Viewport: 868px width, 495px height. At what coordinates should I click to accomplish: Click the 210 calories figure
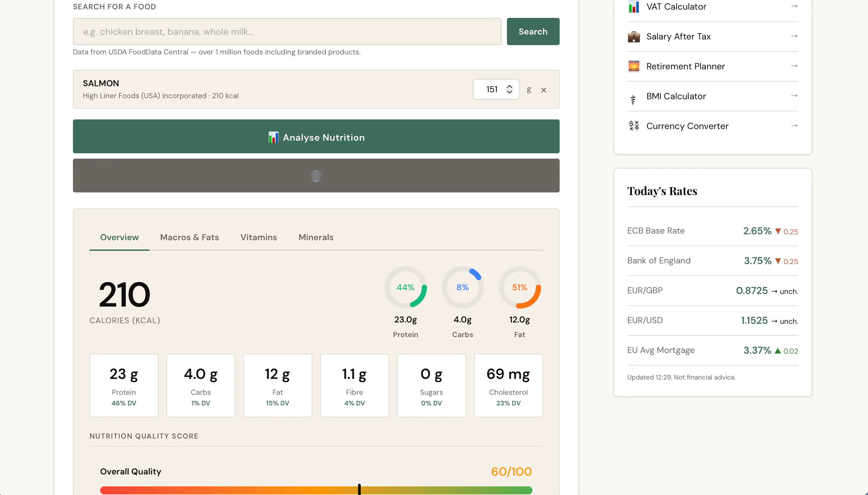(x=124, y=294)
